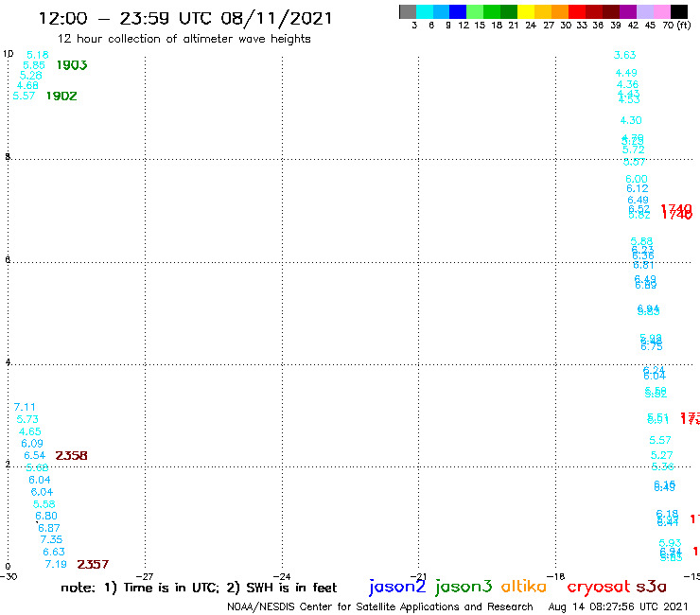Viewport: 700px width, 615px height.
Task: Click the 'NOAA/NESDIS Center for Satellite Applications and Research' credit
Action: pos(380,607)
